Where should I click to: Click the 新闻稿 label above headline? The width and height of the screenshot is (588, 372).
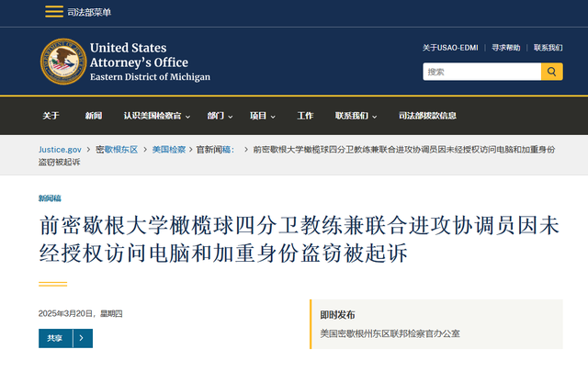pos(50,198)
